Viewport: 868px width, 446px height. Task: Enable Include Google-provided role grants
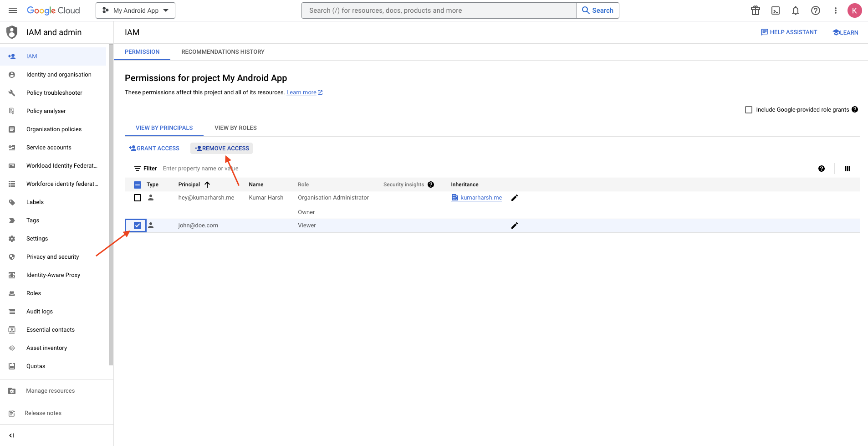click(x=748, y=110)
